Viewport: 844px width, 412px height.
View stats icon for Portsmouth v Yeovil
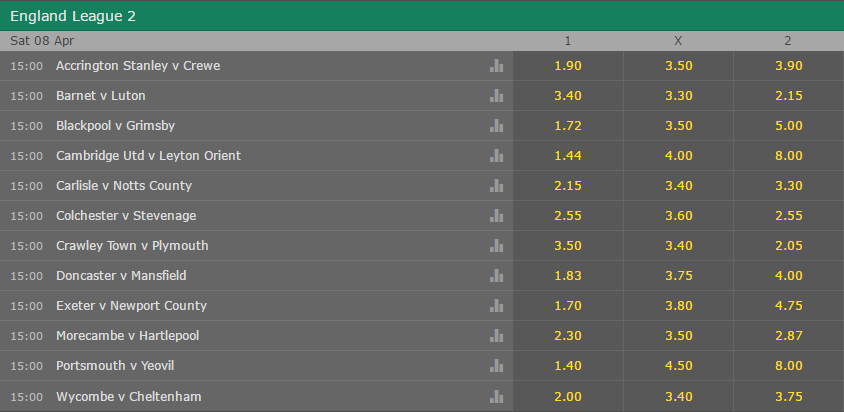tap(496, 366)
